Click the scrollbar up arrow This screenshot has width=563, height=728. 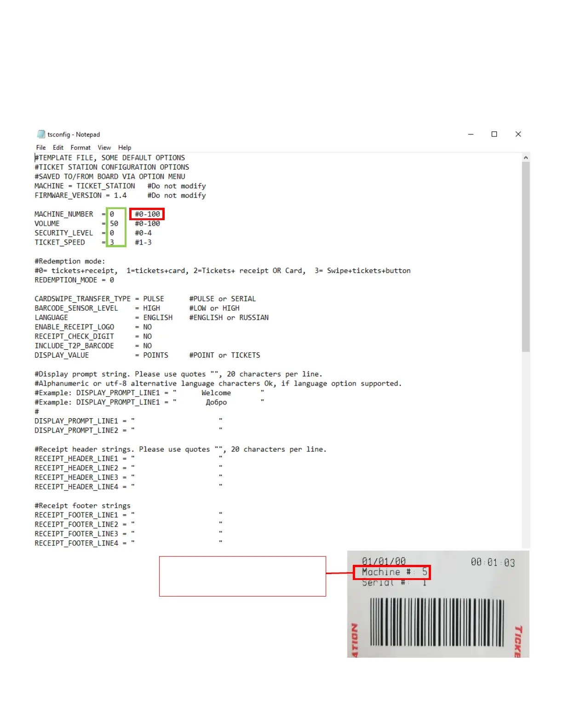tap(526, 158)
